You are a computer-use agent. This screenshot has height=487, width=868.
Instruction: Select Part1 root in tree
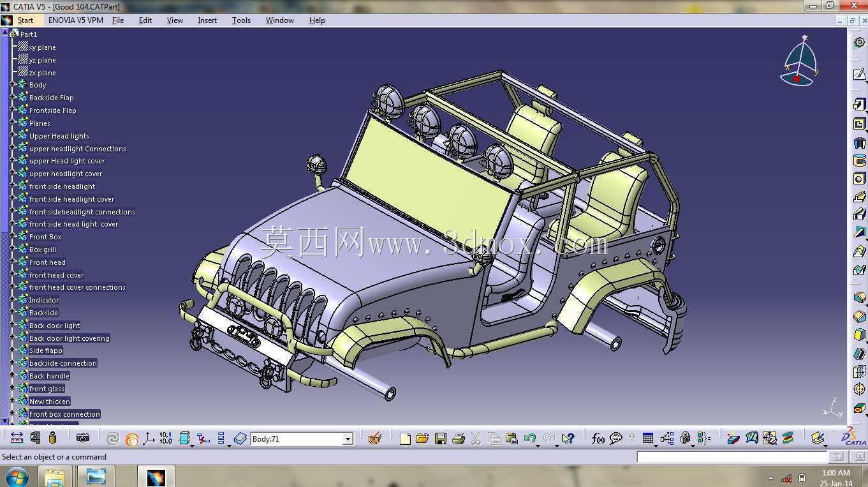[x=29, y=34]
